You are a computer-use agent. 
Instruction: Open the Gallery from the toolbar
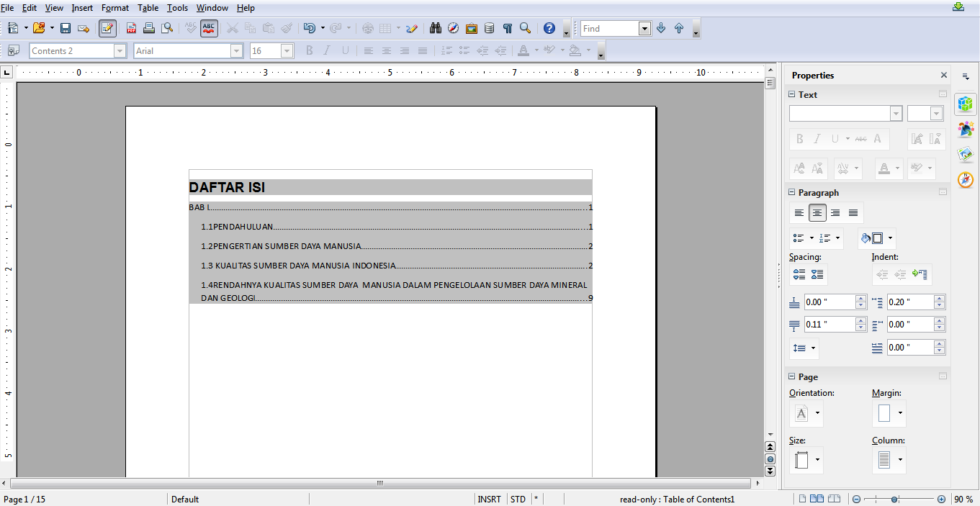(472, 28)
